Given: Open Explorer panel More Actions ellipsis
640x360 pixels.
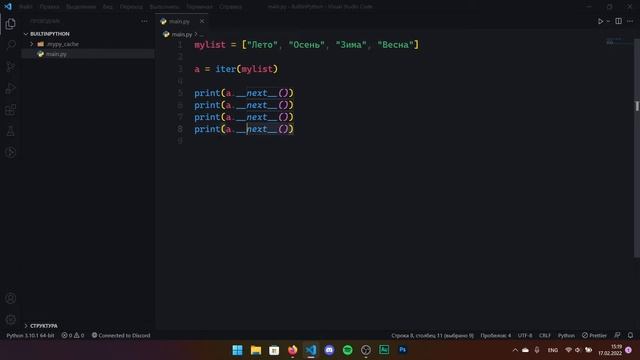Looking at the screenshot, I should tap(144, 21).
